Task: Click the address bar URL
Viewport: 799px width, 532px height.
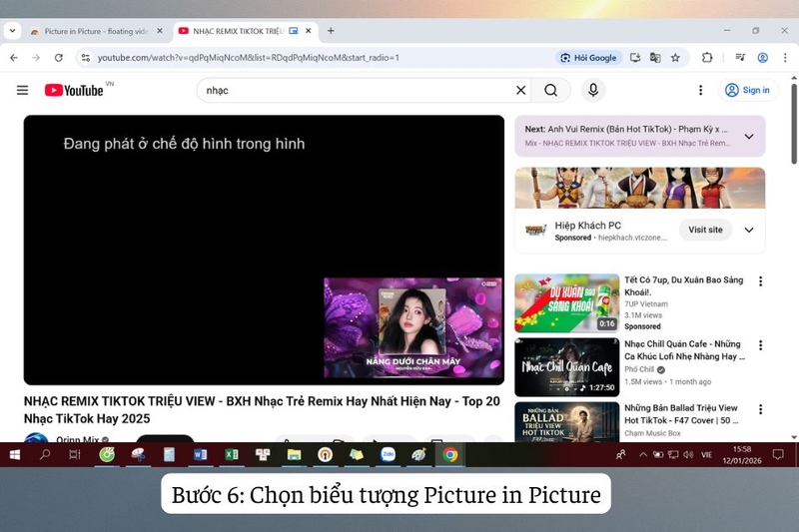Action: point(248,58)
